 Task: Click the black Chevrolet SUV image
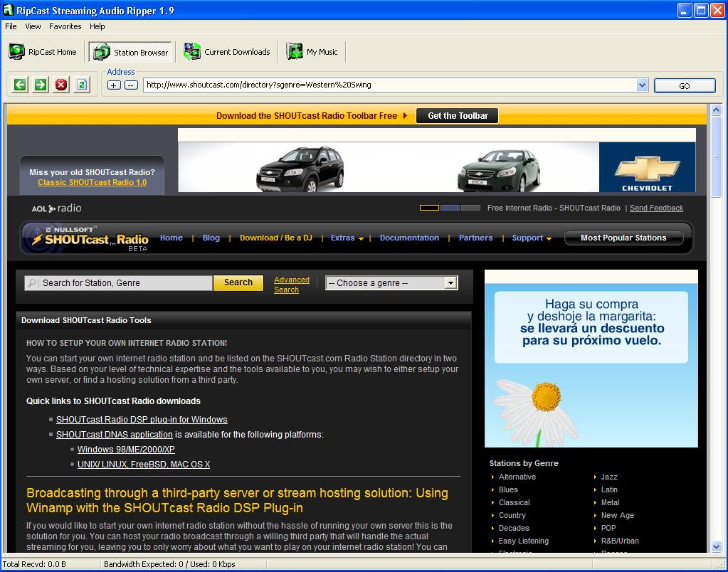click(300, 169)
